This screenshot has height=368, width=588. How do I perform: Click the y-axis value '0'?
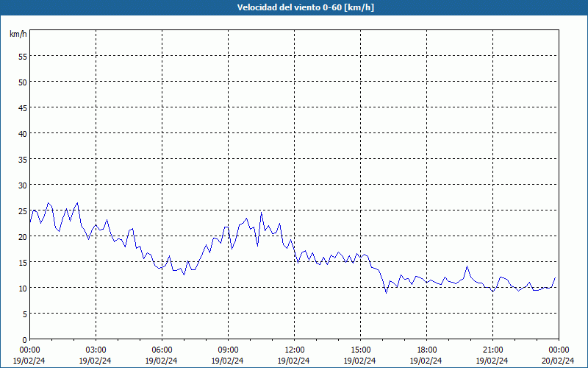(25, 340)
